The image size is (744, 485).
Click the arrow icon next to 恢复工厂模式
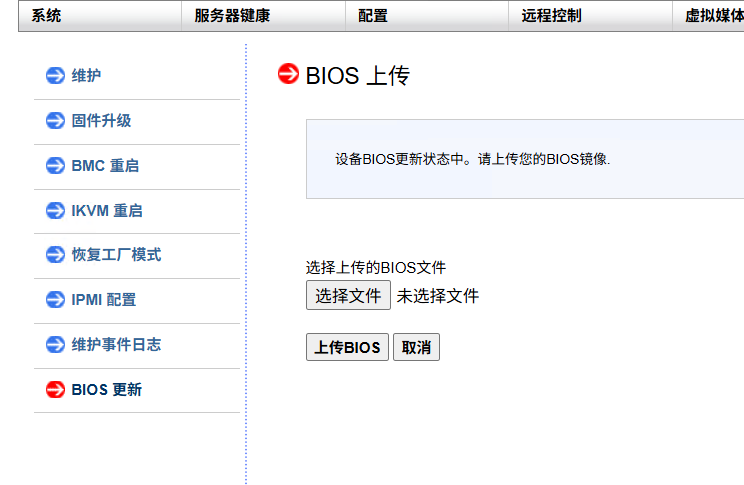[x=55, y=255]
